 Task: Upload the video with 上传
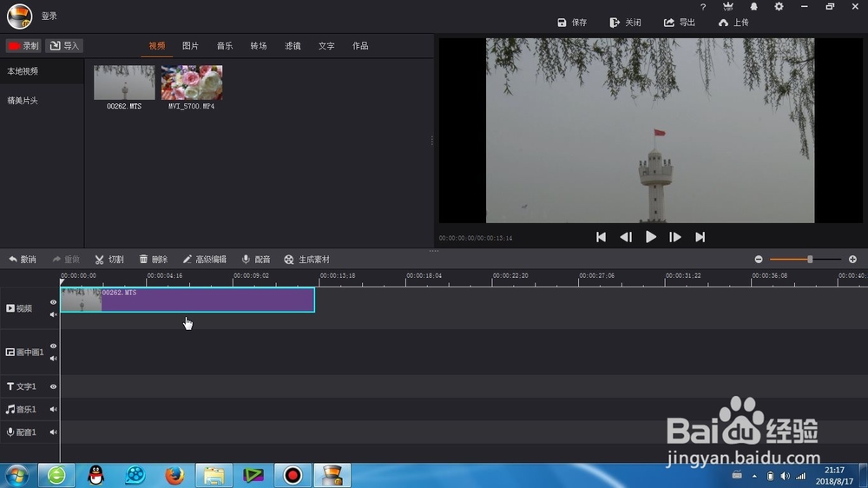[733, 23]
